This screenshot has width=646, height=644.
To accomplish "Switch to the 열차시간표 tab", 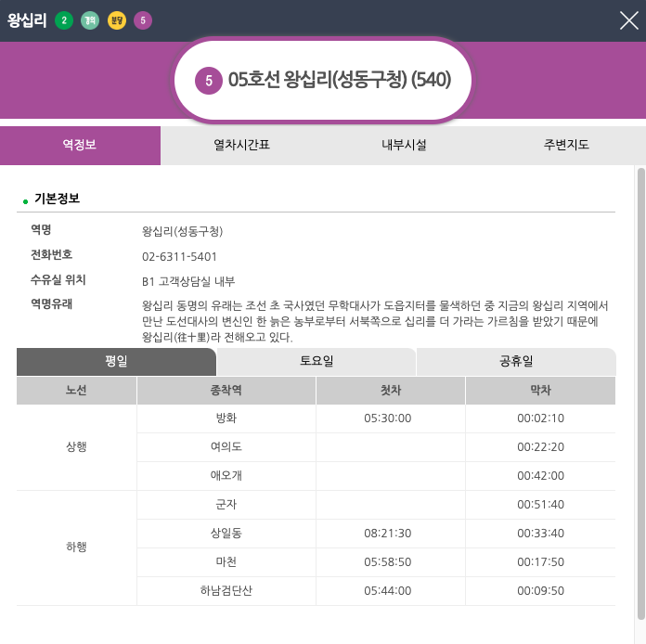I will pyautogui.click(x=241, y=146).
